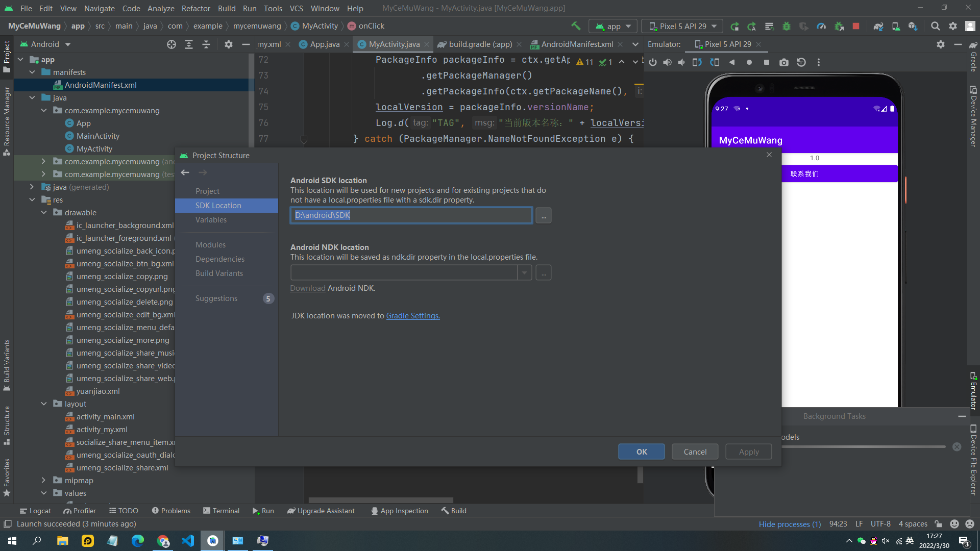Screen dimensions: 980x551
Task: Open the Profiler gauge icon in toolbar
Action: click(821, 26)
